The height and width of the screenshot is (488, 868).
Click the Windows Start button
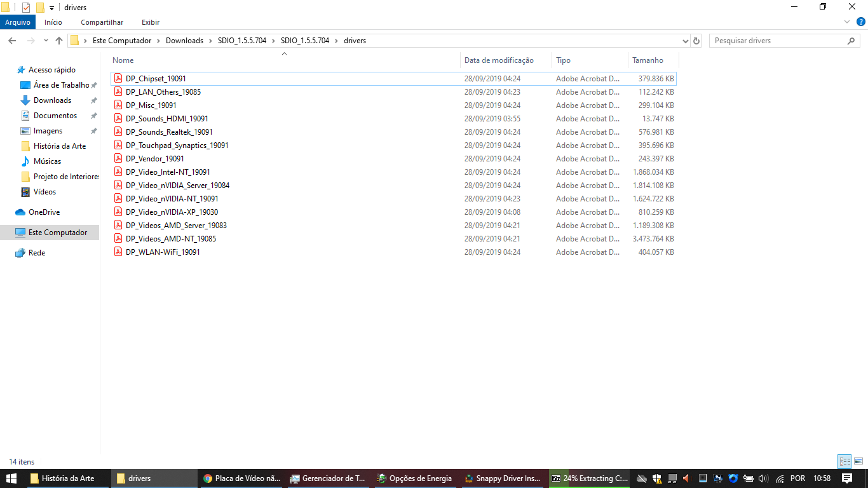click(x=11, y=478)
